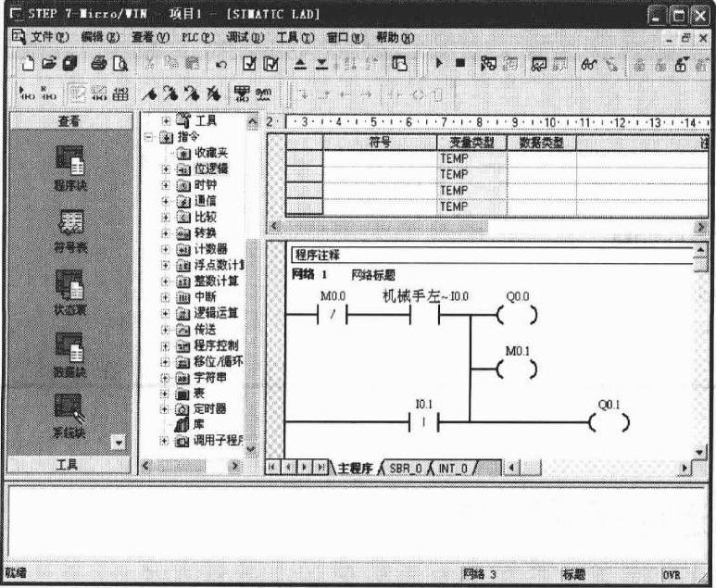
Task: Open Symbol Table in the view bar
Action: coord(70,231)
